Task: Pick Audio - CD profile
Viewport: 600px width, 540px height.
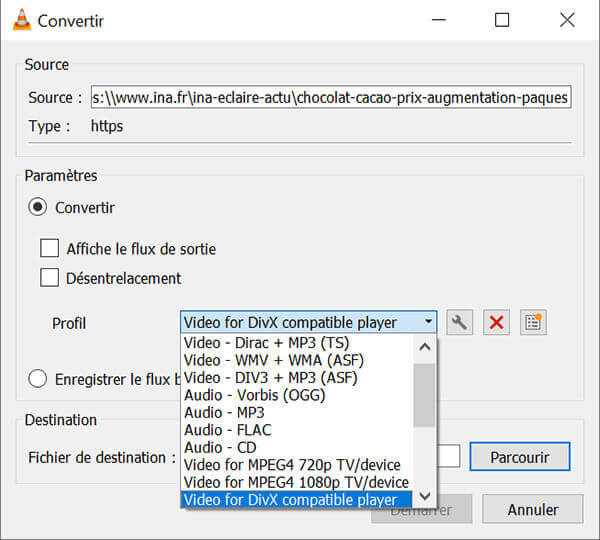Action: coord(297,448)
